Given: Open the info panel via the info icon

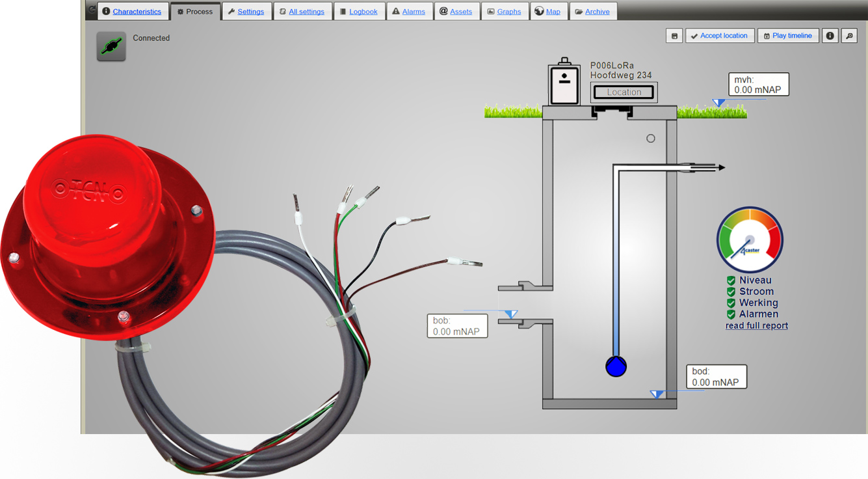Looking at the screenshot, I should (830, 35).
